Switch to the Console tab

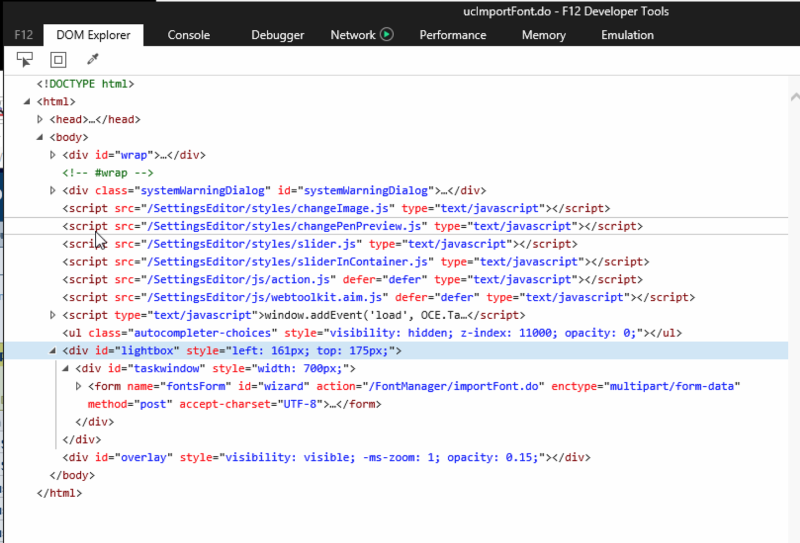point(189,35)
